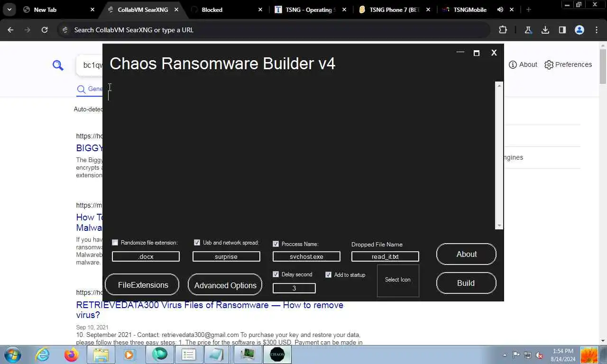Screen dimensions: 607x364
Task: Open a new browser tab with plus
Action: pyautogui.click(x=528, y=9)
